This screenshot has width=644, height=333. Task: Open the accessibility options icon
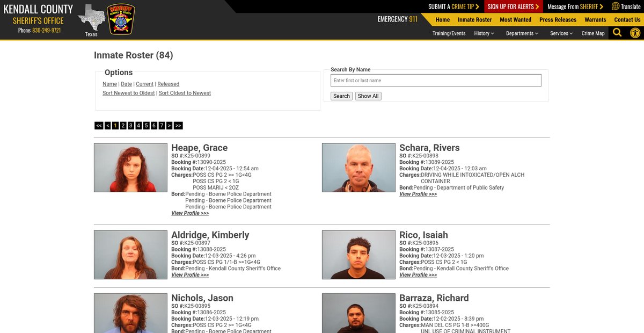(x=635, y=33)
